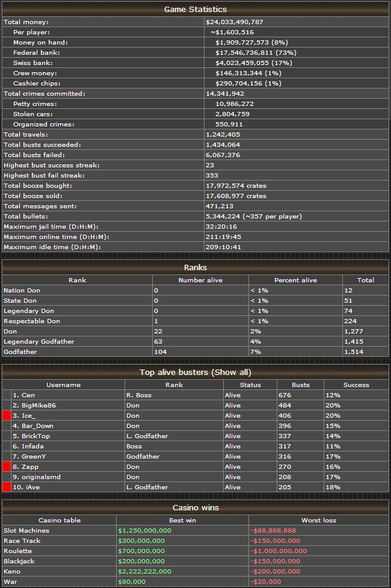The image size is (391, 588).
Task: Select Organized crimes count 550,911
Action: pyautogui.click(x=229, y=124)
